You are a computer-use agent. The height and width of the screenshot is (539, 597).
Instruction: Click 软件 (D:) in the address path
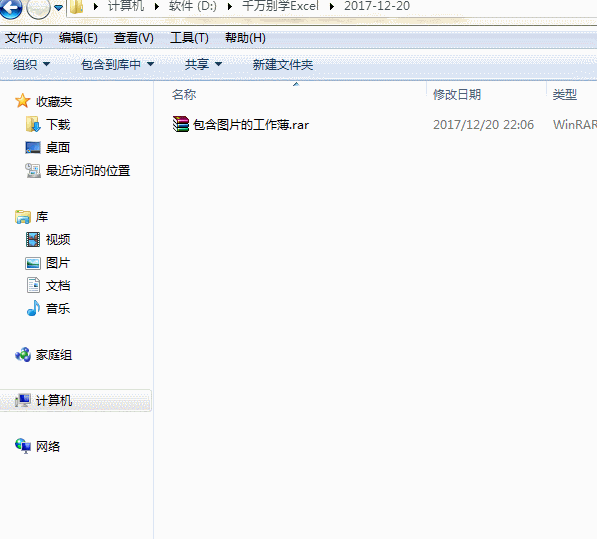pos(193,6)
